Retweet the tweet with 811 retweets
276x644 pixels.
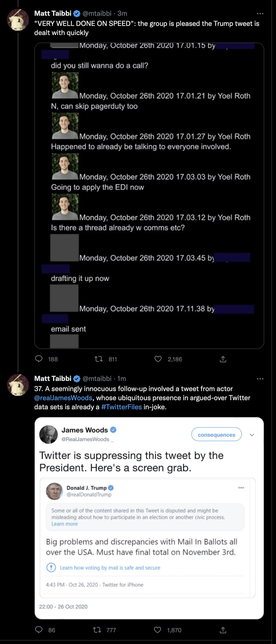pyautogui.click(x=99, y=359)
